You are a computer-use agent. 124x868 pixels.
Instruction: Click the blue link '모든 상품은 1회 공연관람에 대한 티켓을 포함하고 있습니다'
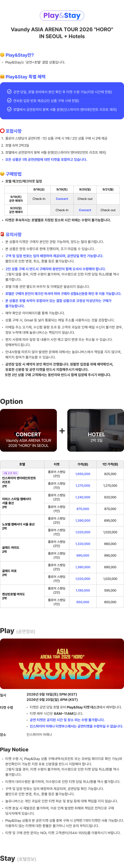click(46, 159)
